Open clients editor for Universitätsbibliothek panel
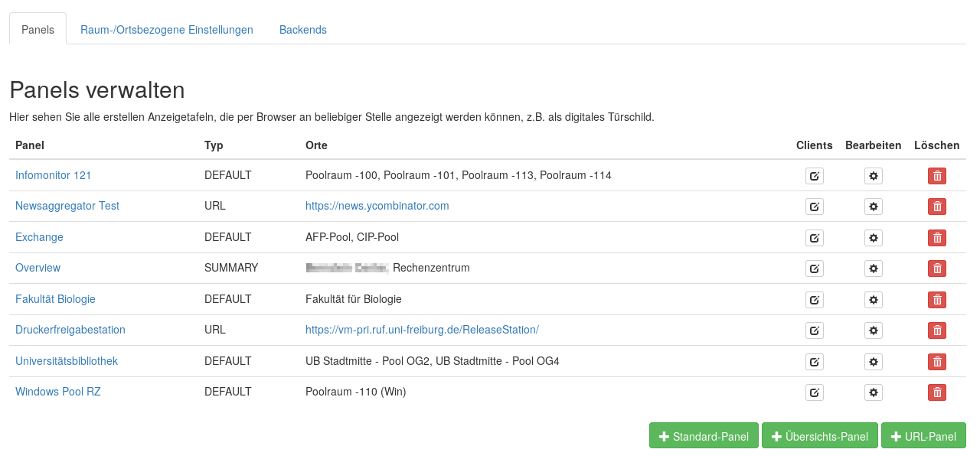 click(x=814, y=361)
